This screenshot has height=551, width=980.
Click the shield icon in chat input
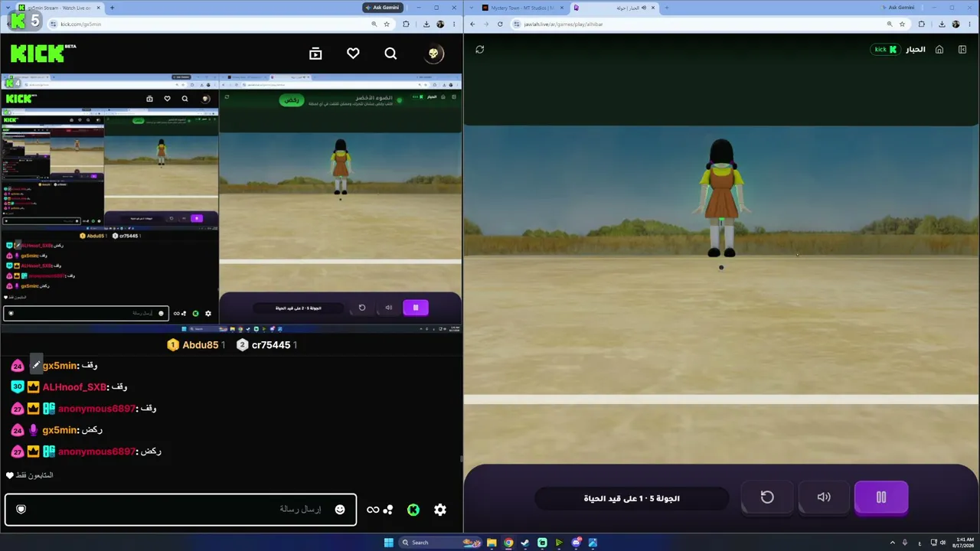click(21, 510)
